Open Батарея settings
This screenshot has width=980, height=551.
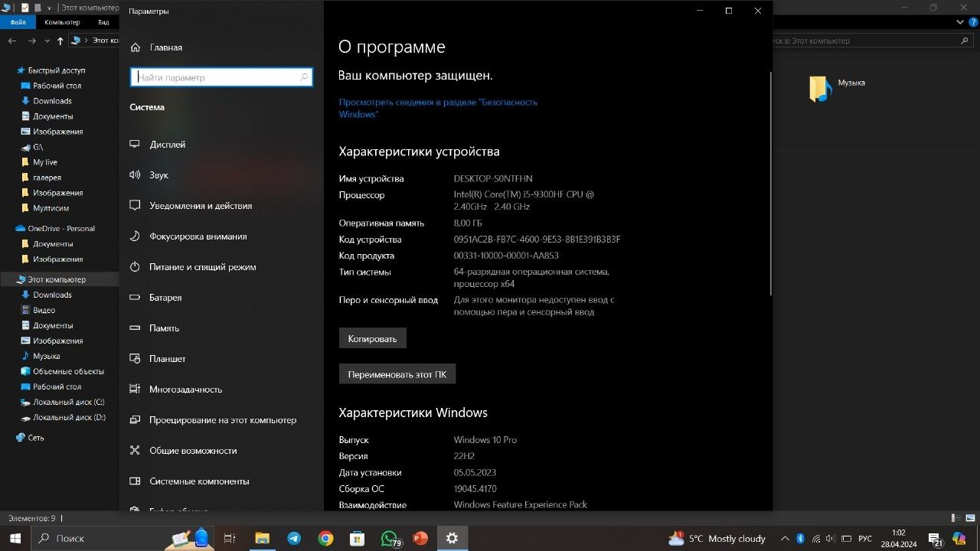coord(155,298)
